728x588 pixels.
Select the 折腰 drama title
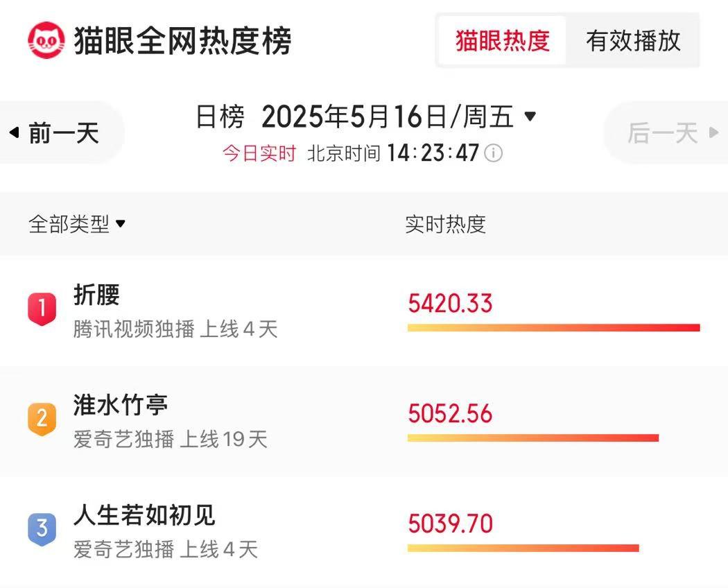coord(97,295)
